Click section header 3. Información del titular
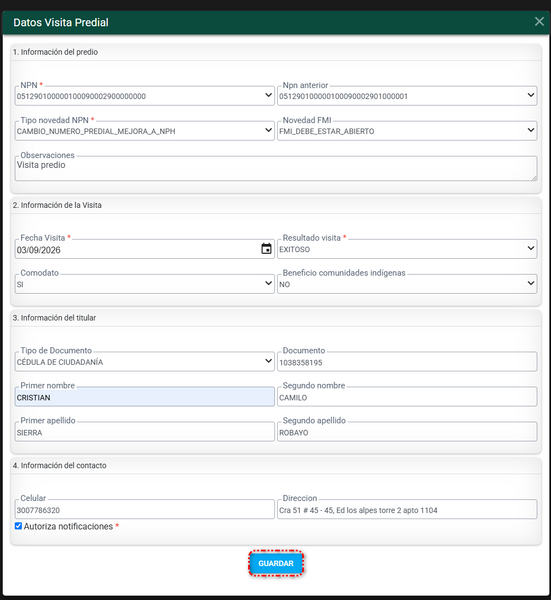The image size is (551, 600). [54, 318]
